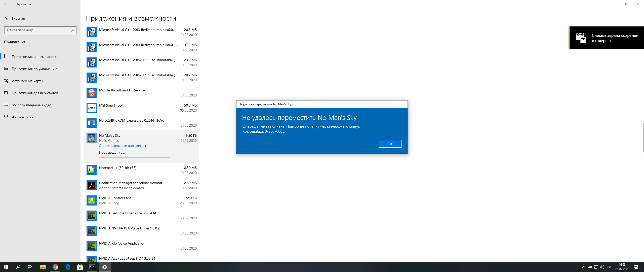Screen dimensions: 644x272
Task: Open Microsoft Store from taskbar
Action: 80,267
